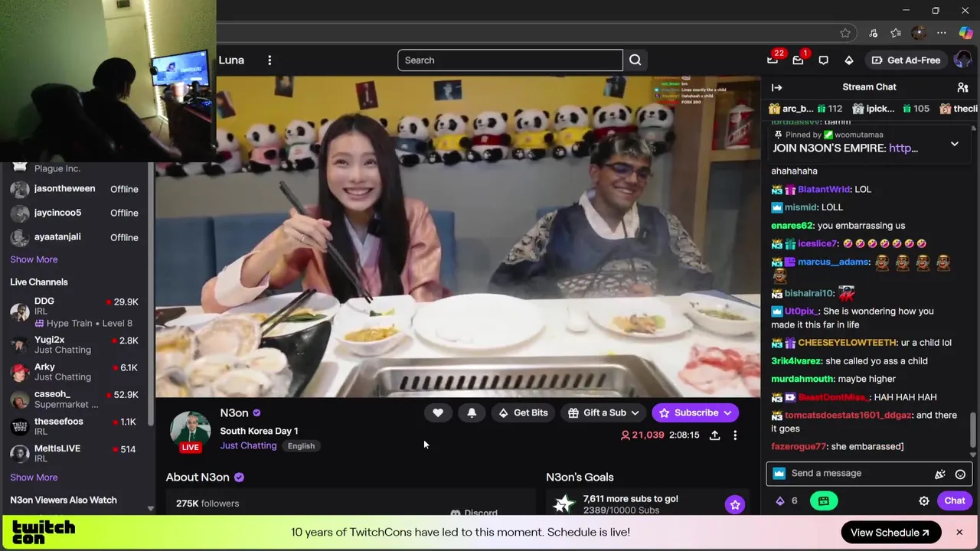
Task: Send message with Chat button
Action: 955,500
